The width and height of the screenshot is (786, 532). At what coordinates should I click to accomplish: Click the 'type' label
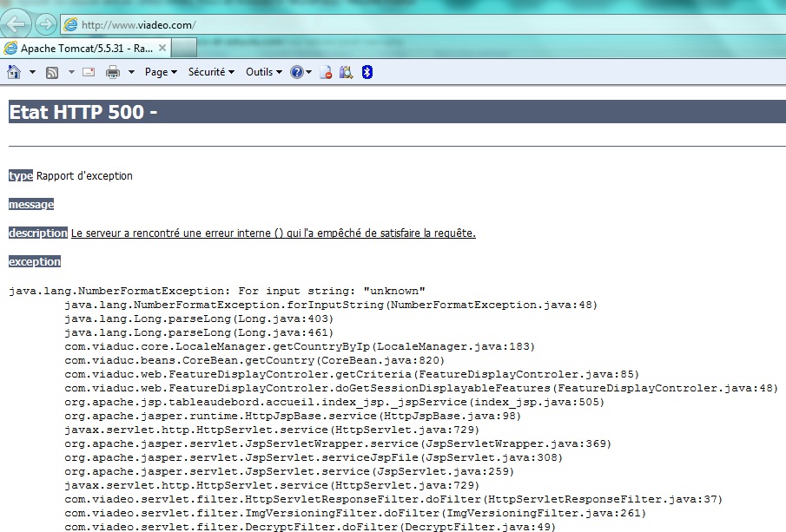click(x=21, y=176)
